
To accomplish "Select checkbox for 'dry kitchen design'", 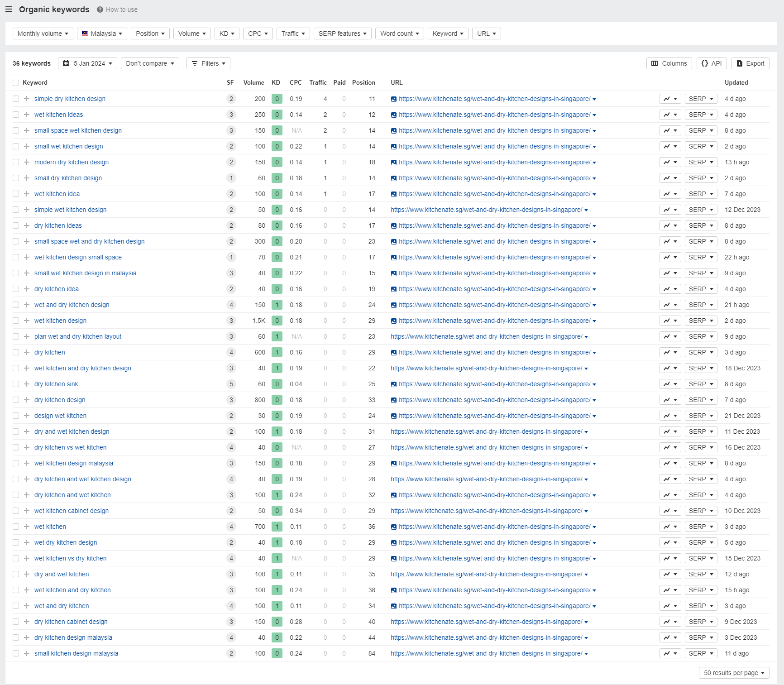I will 16,400.
